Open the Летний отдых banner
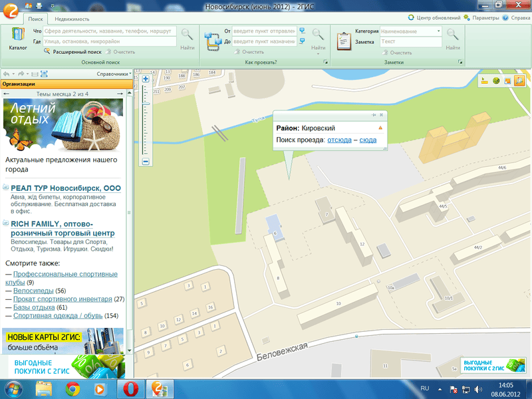 point(63,125)
